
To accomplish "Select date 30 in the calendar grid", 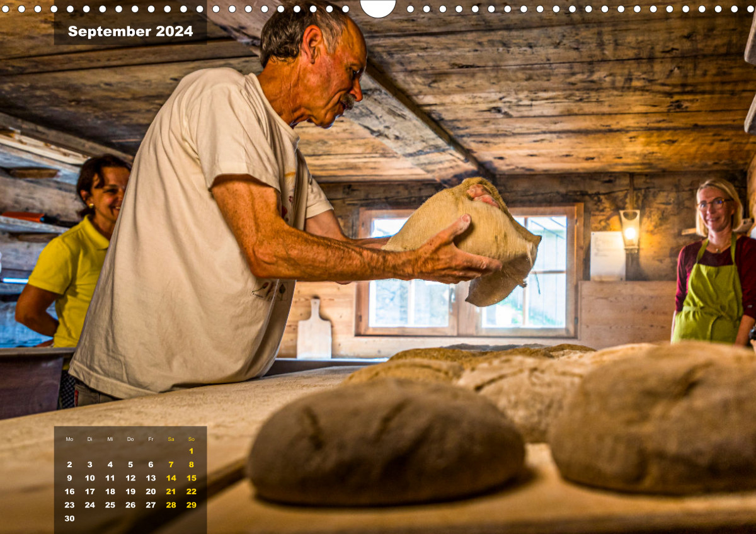I will pos(69,518).
